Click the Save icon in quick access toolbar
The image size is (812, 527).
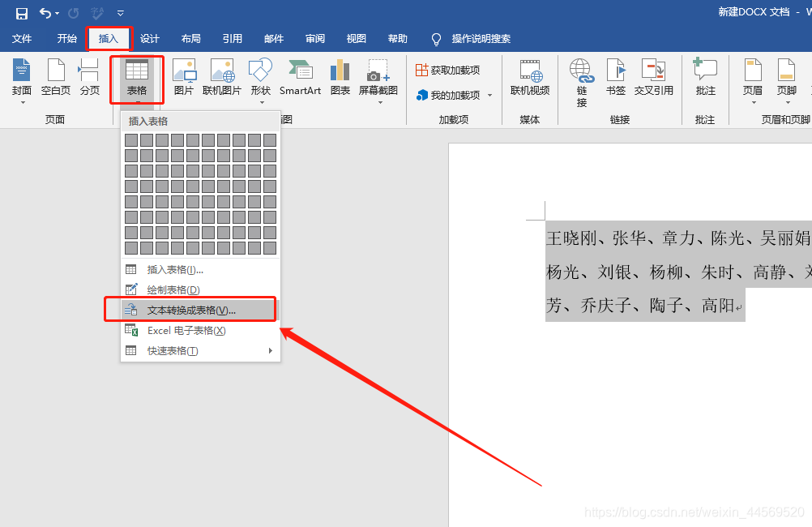click(21, 13)
